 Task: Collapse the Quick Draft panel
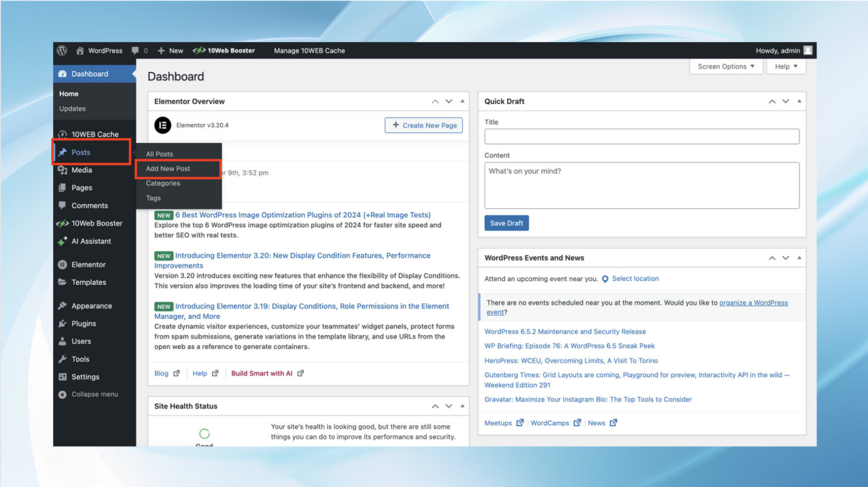(x=799, y=101)
